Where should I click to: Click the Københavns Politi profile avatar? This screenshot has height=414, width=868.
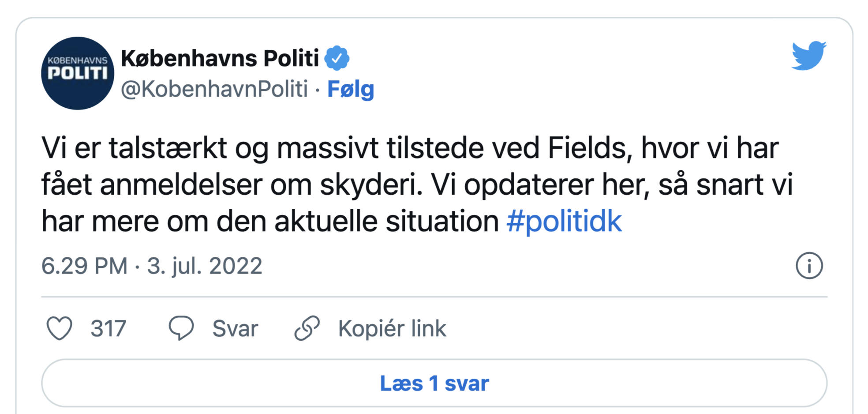click(x=78, y=73)
